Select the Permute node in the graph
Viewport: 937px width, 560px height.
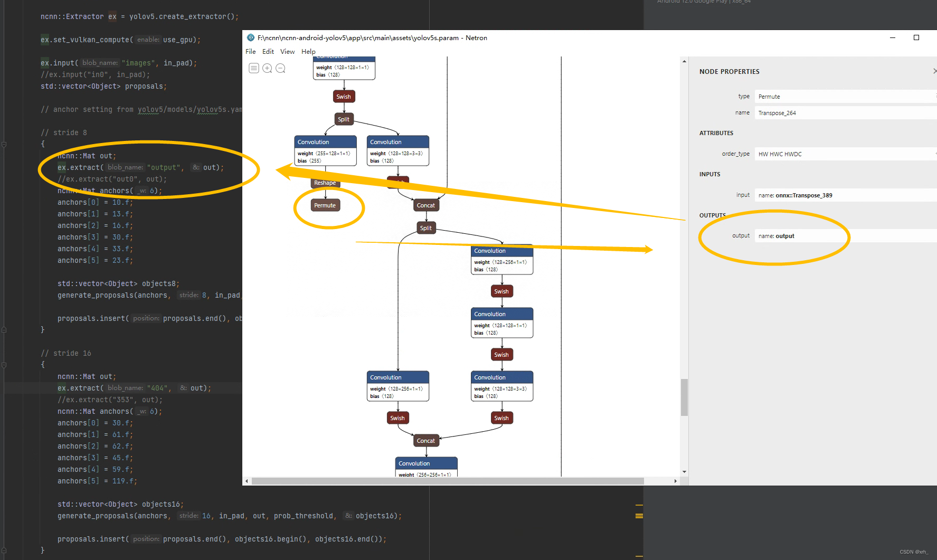(x=325, y=205)
